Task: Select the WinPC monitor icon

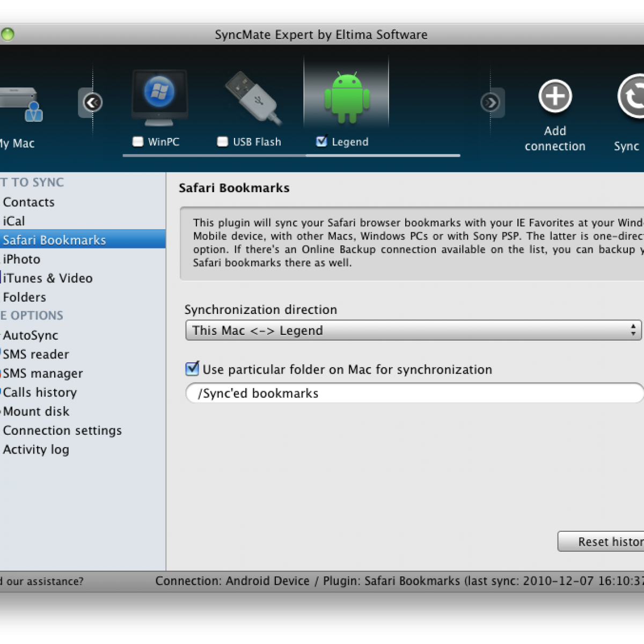Action: [x=159, y=97]
